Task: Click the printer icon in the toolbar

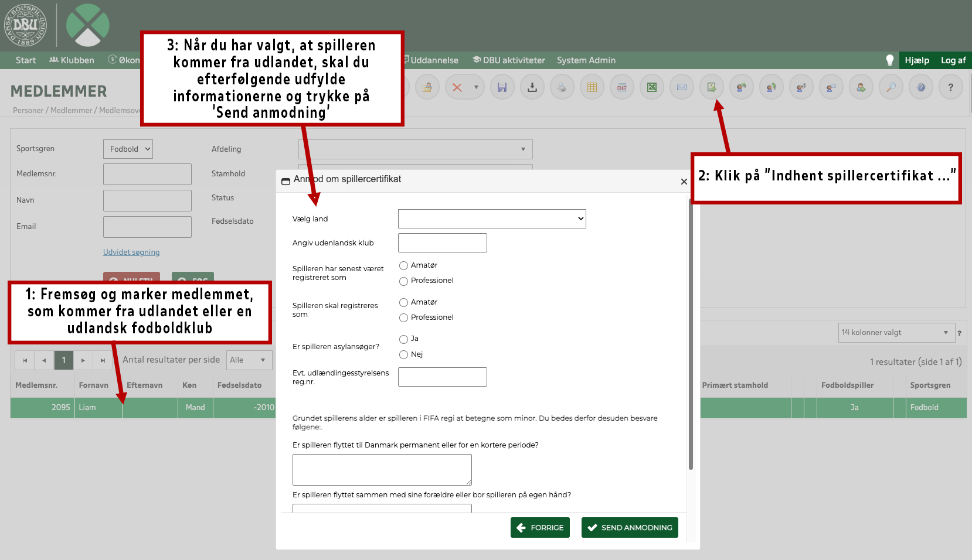Action: click(562, 88)
